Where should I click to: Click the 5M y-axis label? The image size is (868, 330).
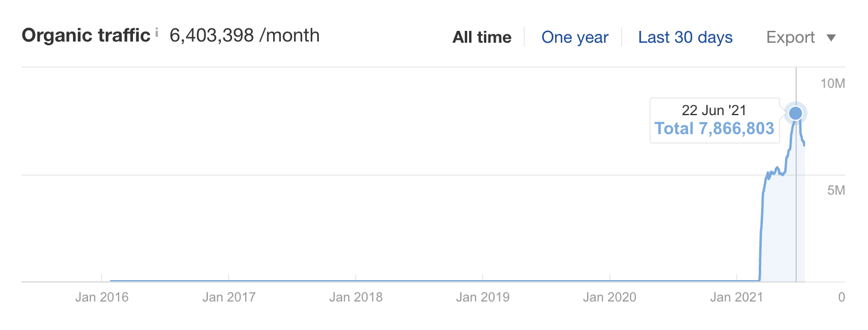click(x=836, y=191)
